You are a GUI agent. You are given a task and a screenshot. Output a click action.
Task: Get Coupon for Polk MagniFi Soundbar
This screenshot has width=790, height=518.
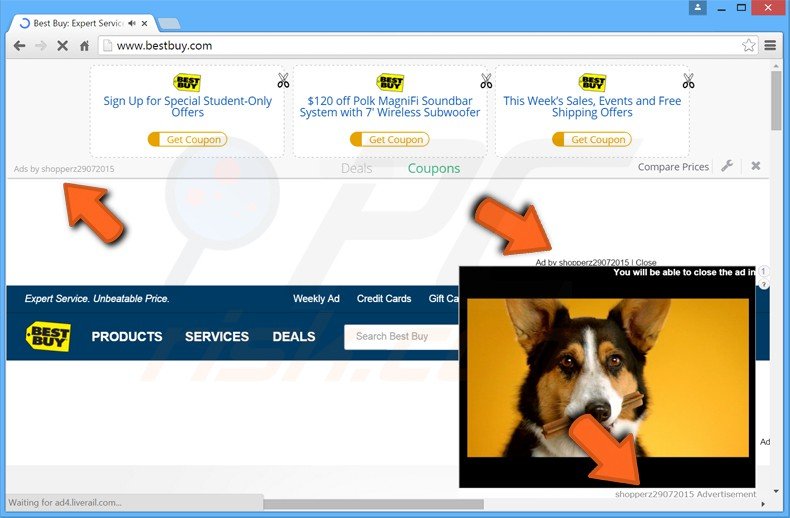389,140
